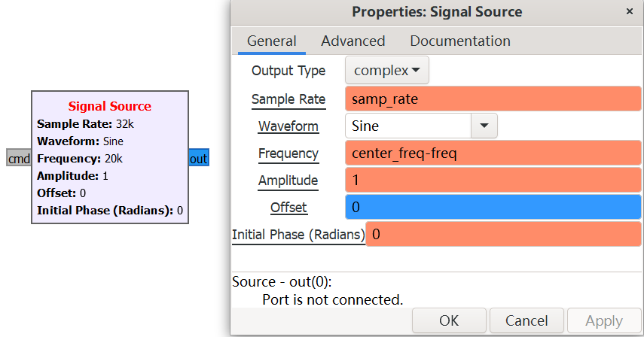Click the Cancel button
Viewport: 644px width, 337px height.
[x=526, y=320]
